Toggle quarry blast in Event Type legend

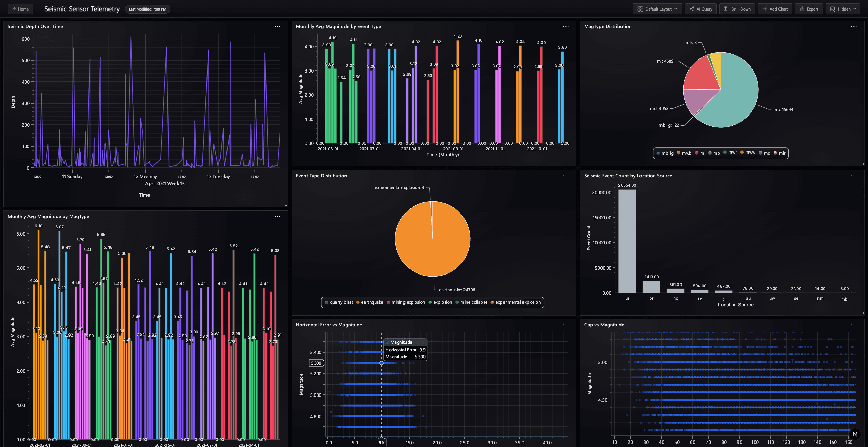(x=339, y=302)
